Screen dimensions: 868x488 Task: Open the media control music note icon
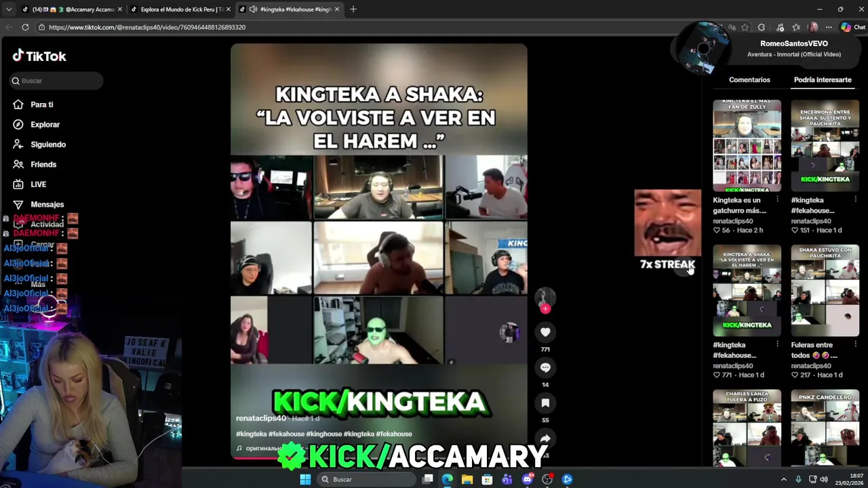point(780,27)
